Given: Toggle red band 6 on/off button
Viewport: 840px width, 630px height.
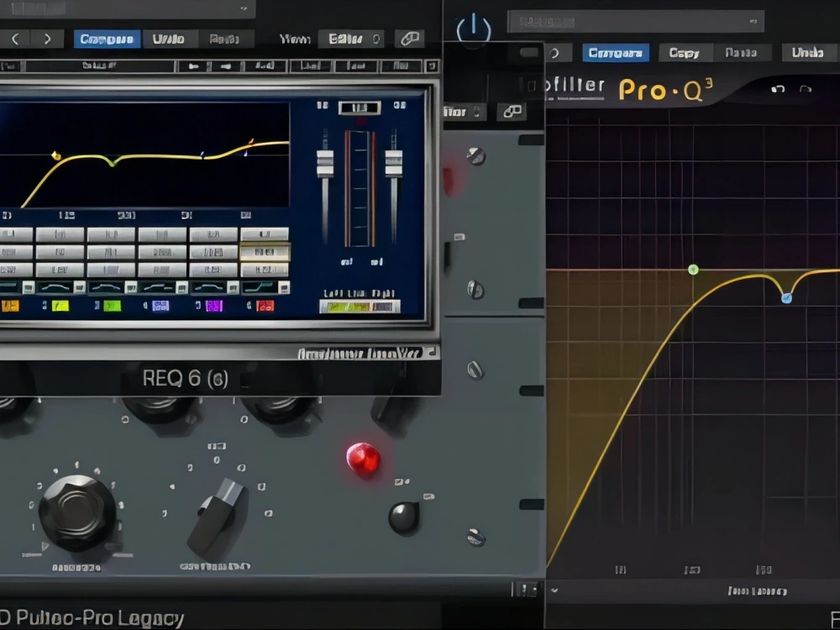Looking at the screenshot, I should point(265,306).
